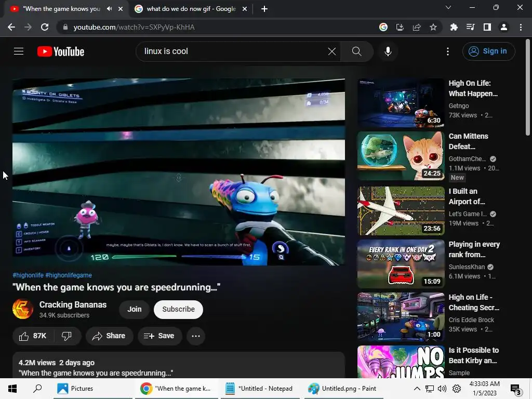Join the Cracking Bananas channel membership

pyautogui.click(x=135, y=310)
